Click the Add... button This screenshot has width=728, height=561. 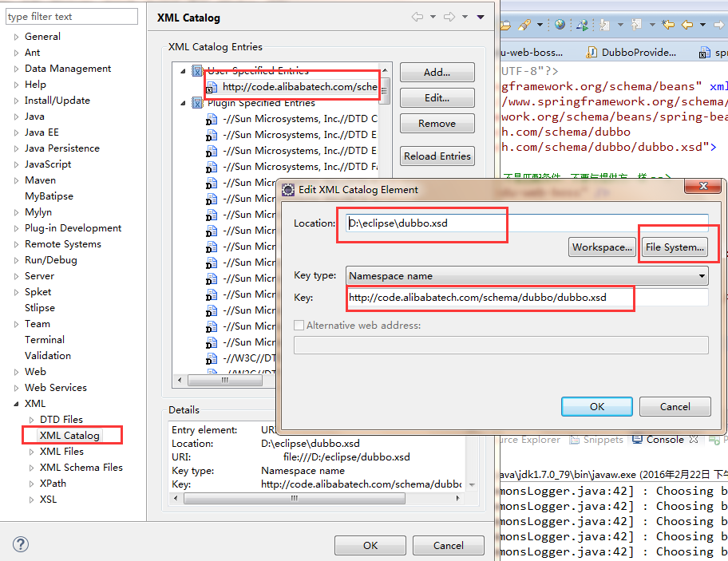437,72
